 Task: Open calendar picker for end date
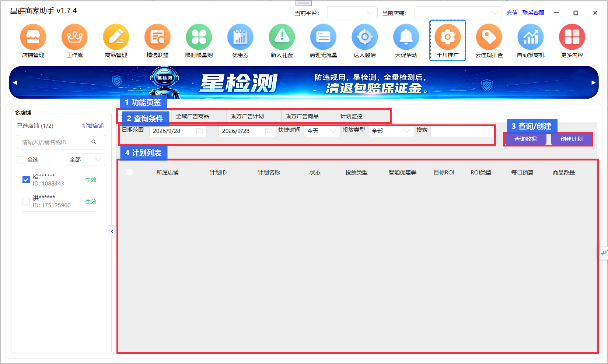tap(269, 131)
